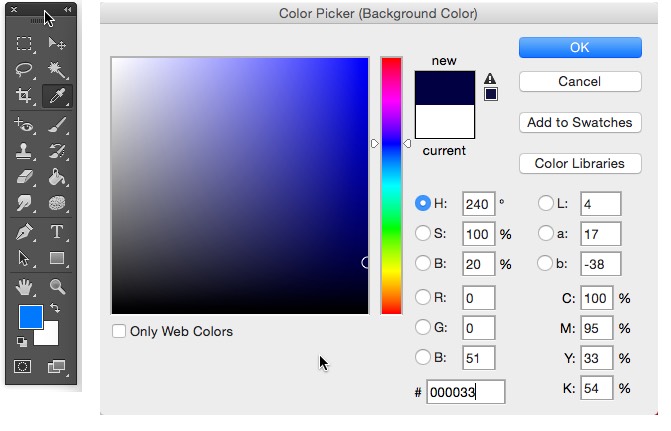Select the Zoom magnifier tool
The image size is (671, 431).
[57, 288]
